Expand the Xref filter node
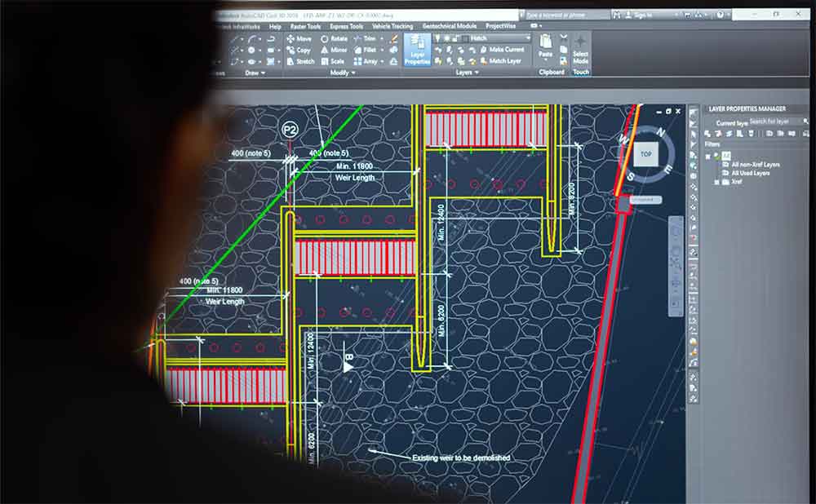Image resolution: width=816 pixels, height=504 pixels. [x=716, y=182]
